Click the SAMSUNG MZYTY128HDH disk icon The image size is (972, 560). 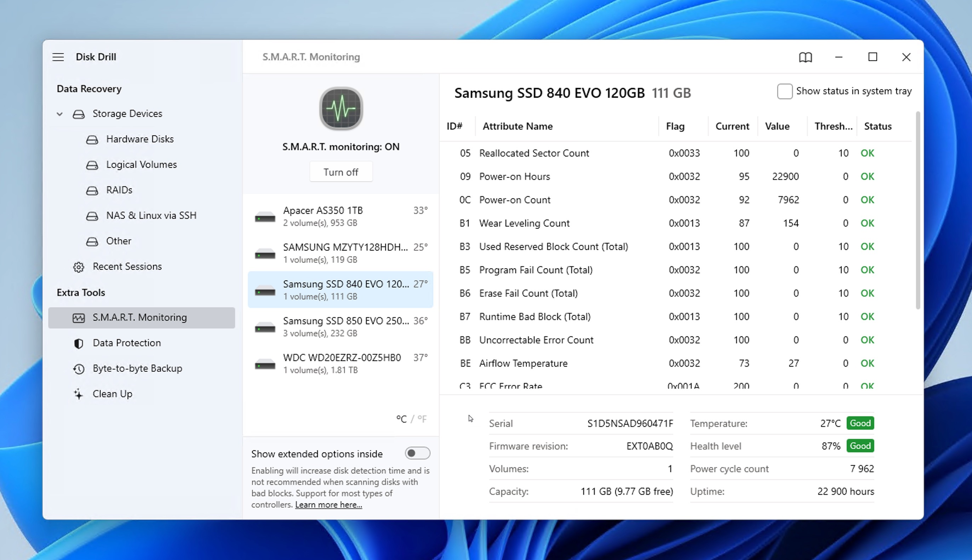[265, 253]
